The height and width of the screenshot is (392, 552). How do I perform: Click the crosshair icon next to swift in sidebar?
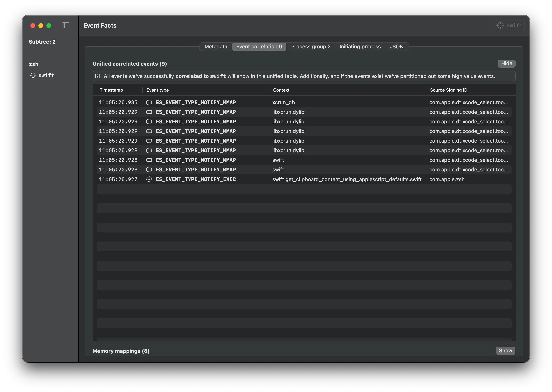[x=33, y=75]
